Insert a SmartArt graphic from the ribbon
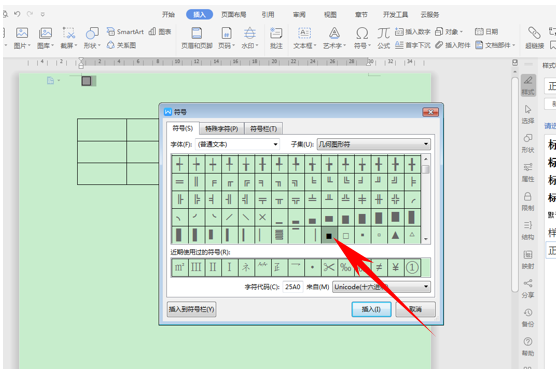Screen dimensions: 560x376 point(125,32)
